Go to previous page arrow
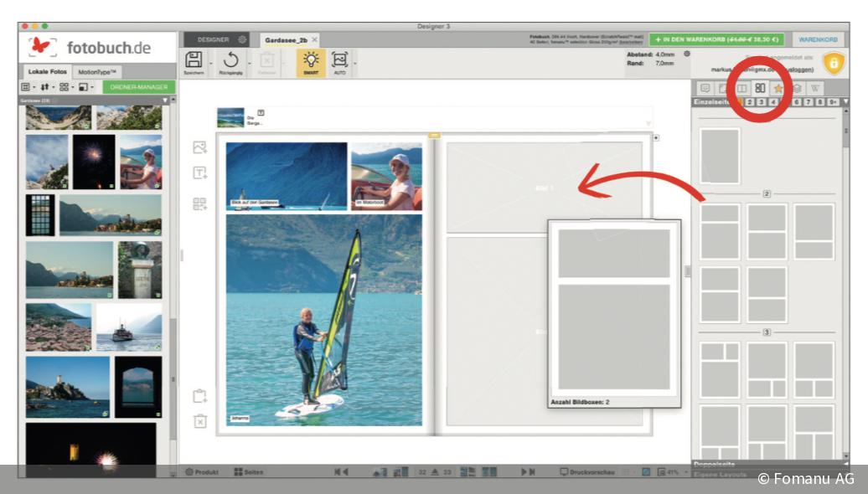 pos(345,472)
